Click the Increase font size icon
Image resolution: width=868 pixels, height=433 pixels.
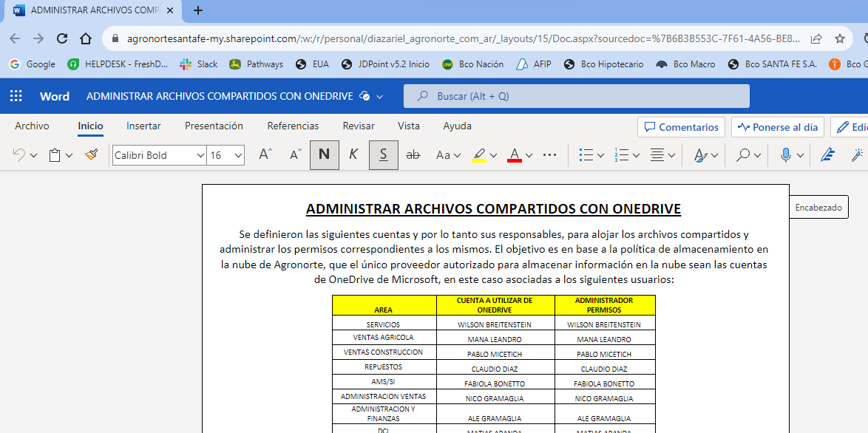click(265, 155)
